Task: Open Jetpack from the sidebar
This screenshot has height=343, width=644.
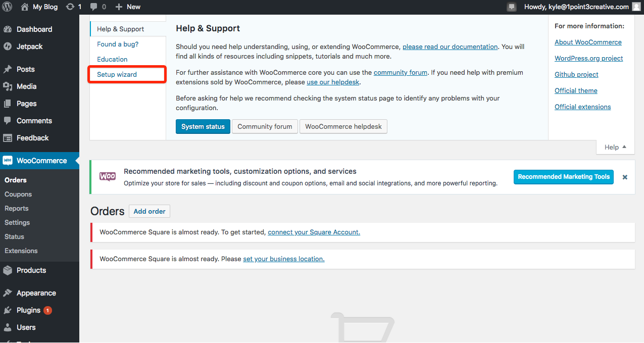Action: click(x=29, y=46)
